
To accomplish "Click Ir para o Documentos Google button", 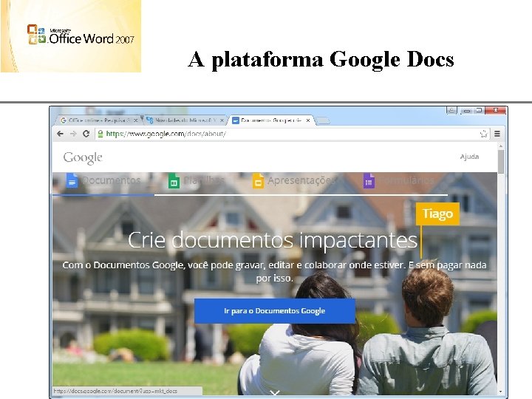I will click(275, 311).
